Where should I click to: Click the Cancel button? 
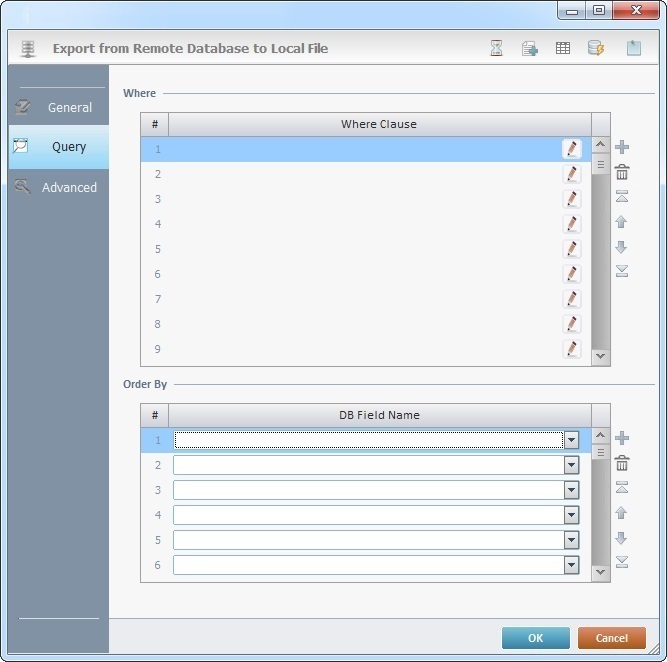pyautogui.click(x=611, y=638)
